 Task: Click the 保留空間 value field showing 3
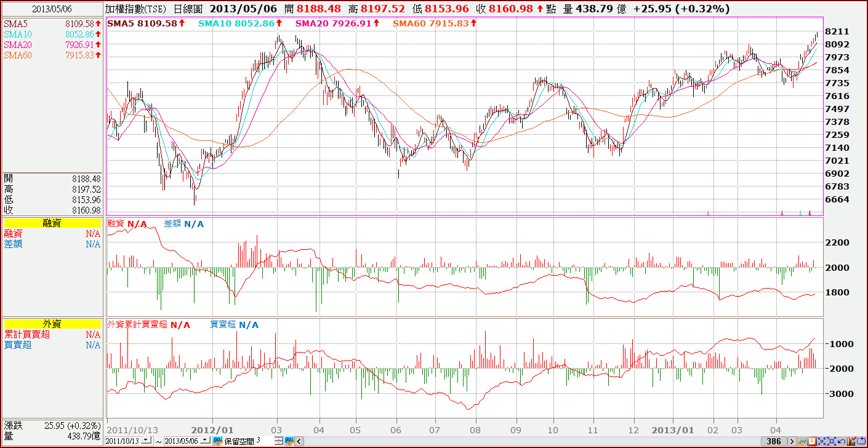tap(265, 441)
